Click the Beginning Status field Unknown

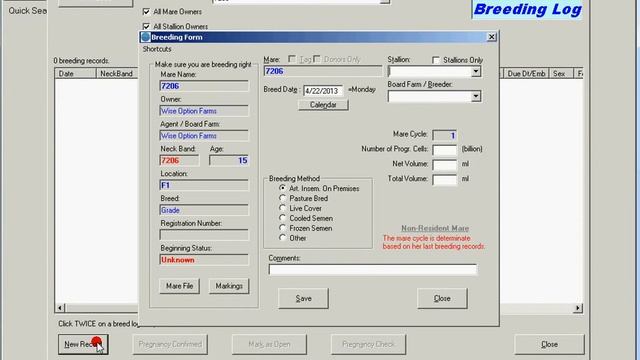click(204, 260)
